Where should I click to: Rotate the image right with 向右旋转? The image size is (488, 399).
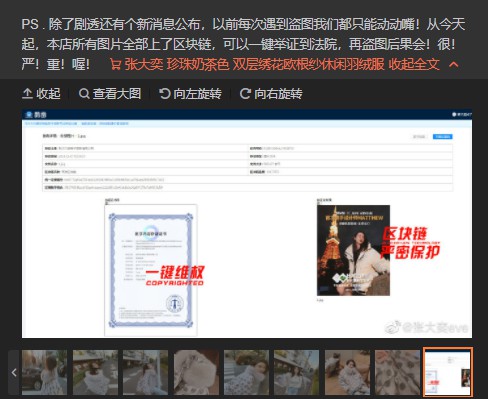point(271,94)
